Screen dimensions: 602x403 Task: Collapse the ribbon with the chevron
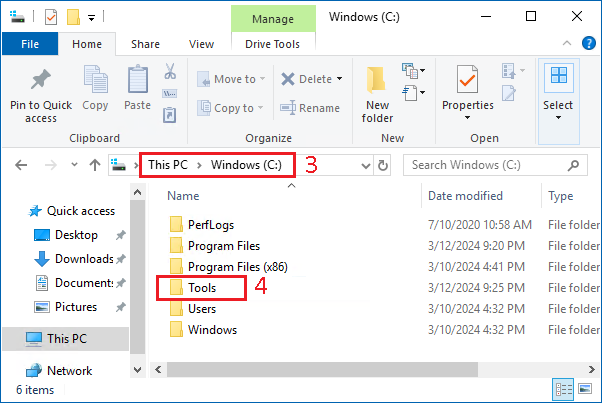pyautogui.click(x=567, y=43)
